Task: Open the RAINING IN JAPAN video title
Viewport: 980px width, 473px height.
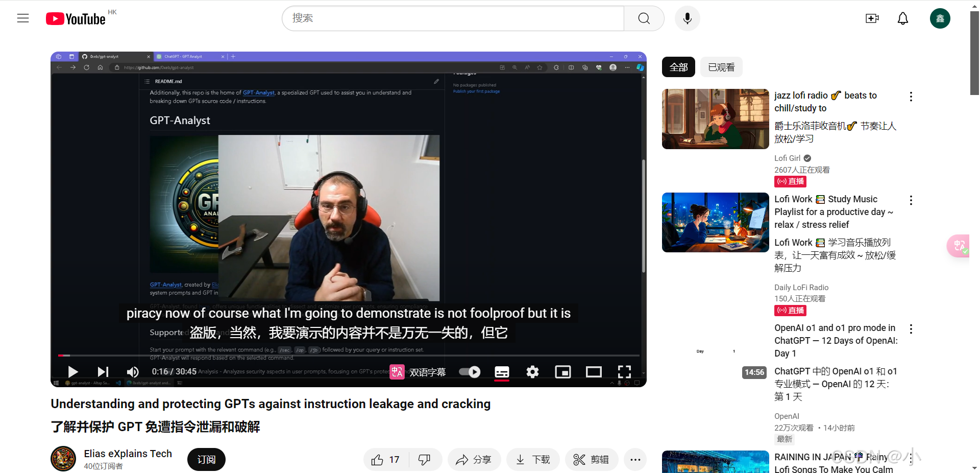Action: 834,463
